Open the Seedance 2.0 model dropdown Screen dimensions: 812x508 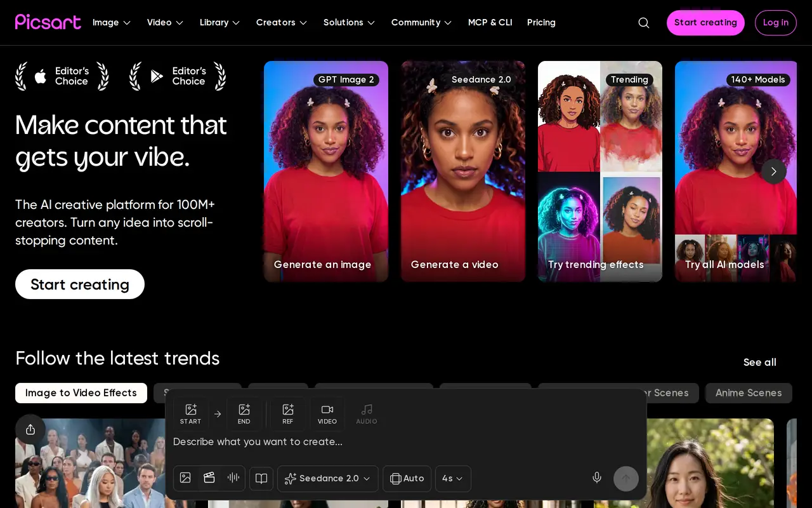click(328, 479)
